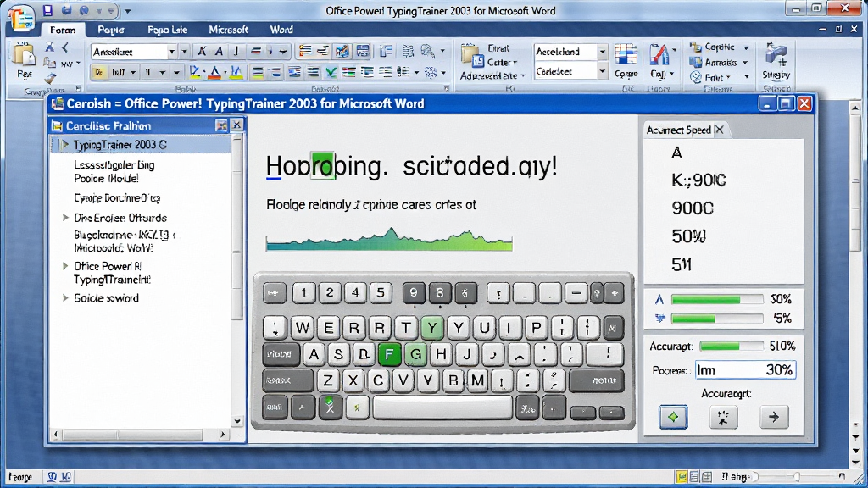
Task: Open the Microsoft ribbon tab
Action: point(228,30)
